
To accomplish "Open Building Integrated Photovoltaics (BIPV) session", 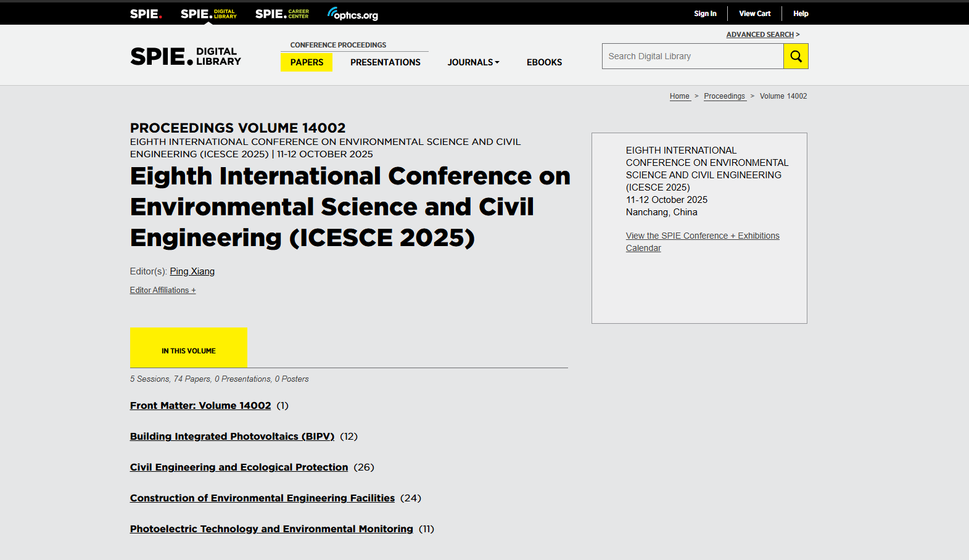I will pos(232,437).
